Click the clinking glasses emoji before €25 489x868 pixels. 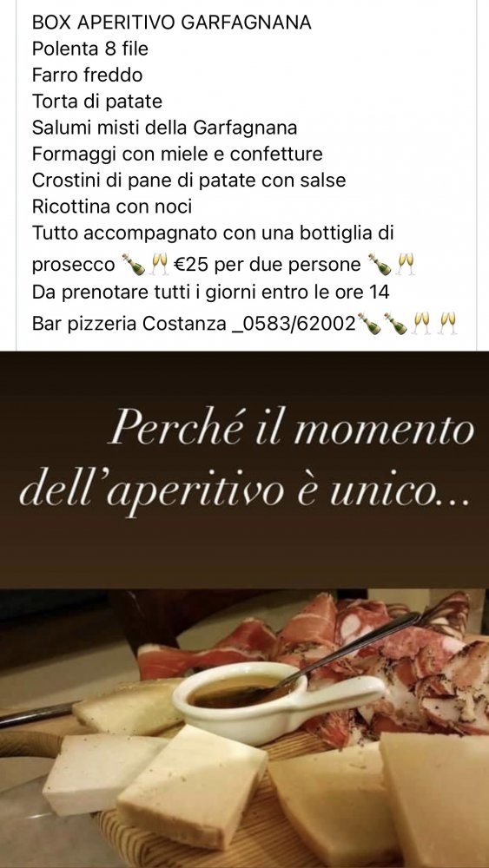(160, 265)
